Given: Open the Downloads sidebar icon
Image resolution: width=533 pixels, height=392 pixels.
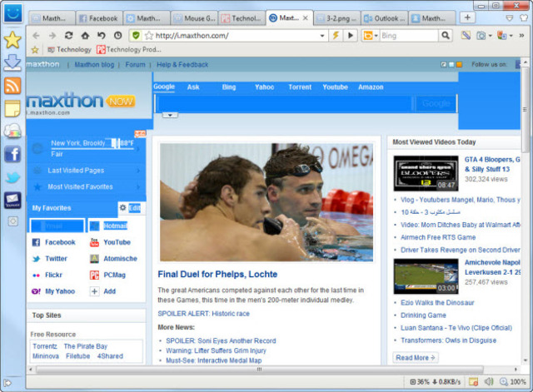Looking at the screenshot, I should pyautogui.click(x=12, y=62).
